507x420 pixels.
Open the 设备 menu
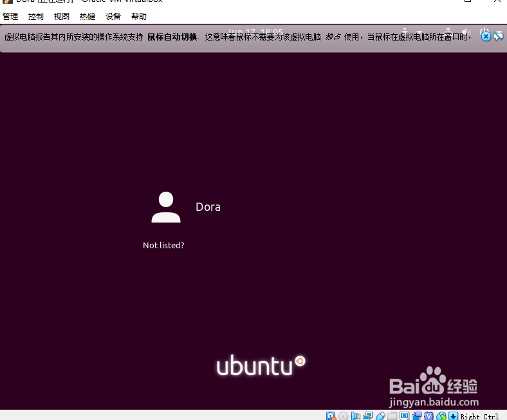click(113, 17)
